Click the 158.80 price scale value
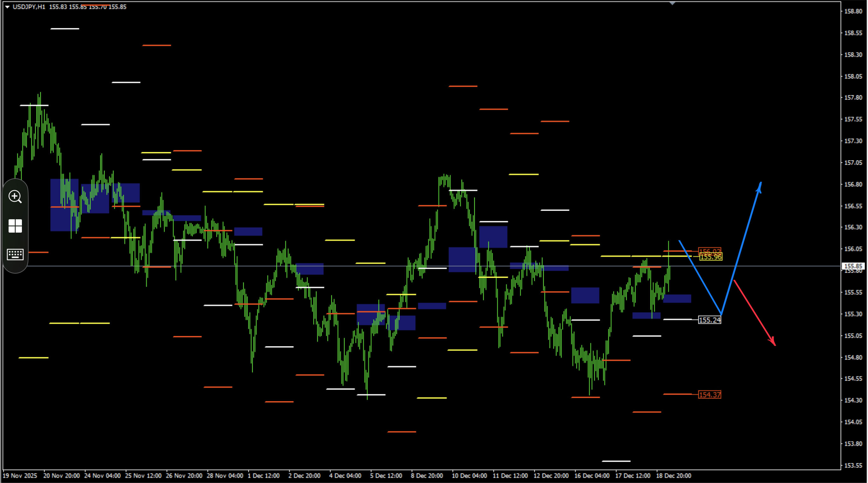Viewport: 868px width, 483px height. 853,11
